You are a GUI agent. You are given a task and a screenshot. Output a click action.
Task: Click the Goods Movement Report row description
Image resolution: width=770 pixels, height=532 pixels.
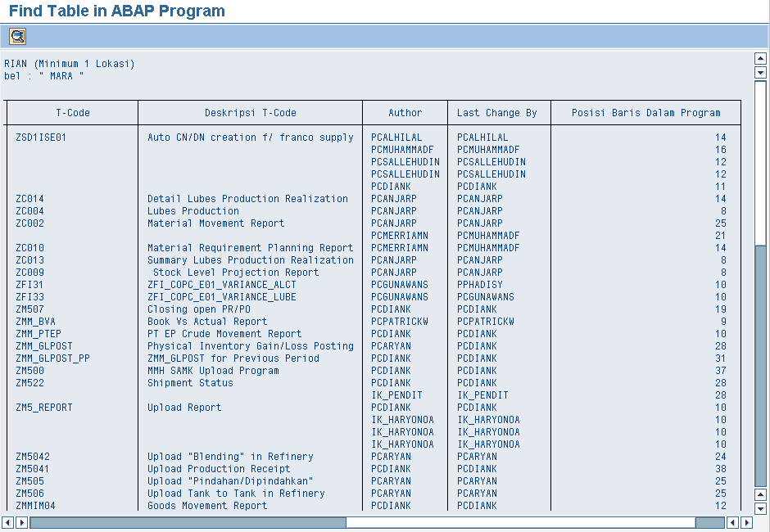coord(207,506)
